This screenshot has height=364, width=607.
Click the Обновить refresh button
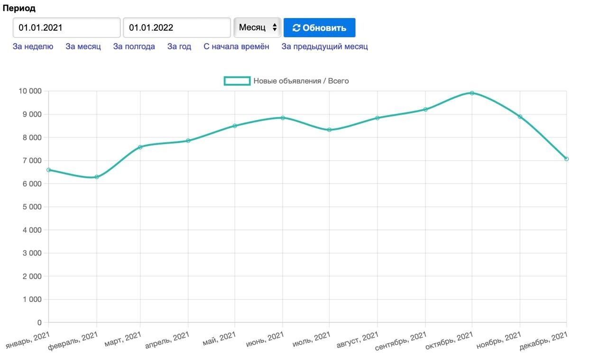click(x=320, y=27)
